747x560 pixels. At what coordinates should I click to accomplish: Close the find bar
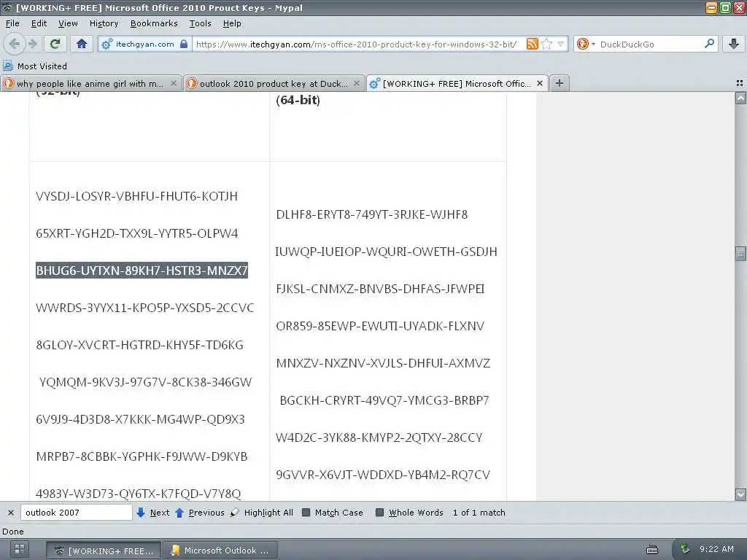point(10,513)
